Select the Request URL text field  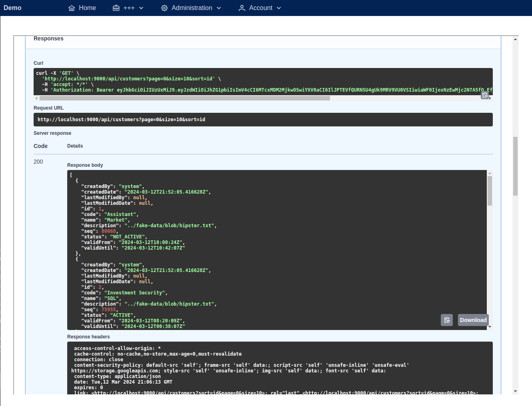coord(263,119)
